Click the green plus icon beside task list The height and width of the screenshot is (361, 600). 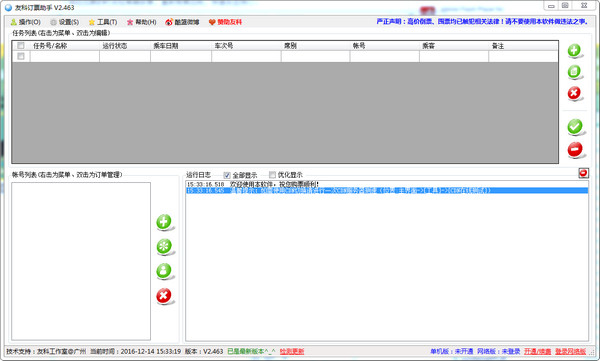574,51
